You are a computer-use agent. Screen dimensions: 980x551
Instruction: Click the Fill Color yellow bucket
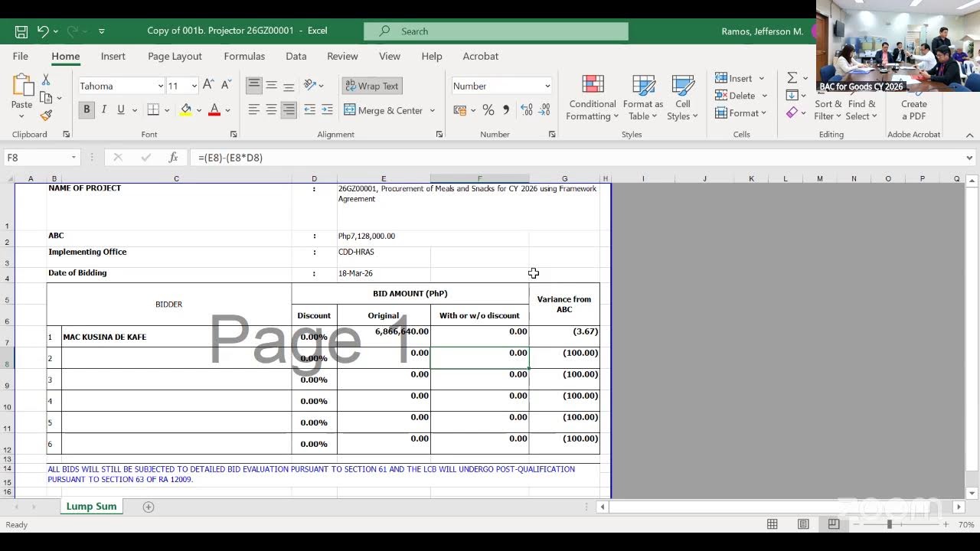(185, 110)
